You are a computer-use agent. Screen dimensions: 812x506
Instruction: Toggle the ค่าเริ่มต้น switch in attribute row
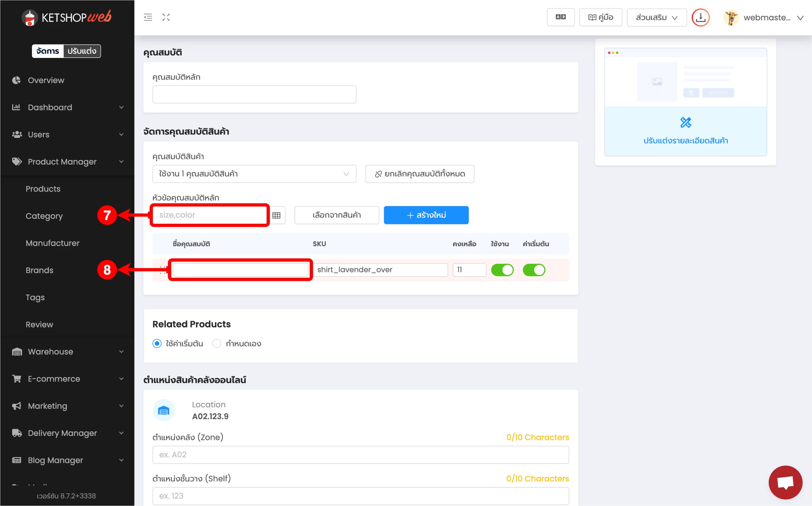tap(534, 270)
